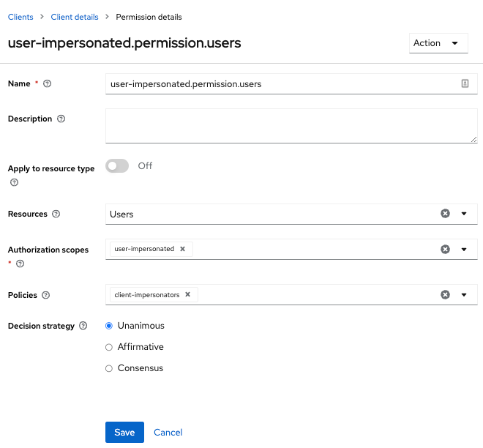
Task: Clear all selected authorization scopes
Action: pos(445,249)
